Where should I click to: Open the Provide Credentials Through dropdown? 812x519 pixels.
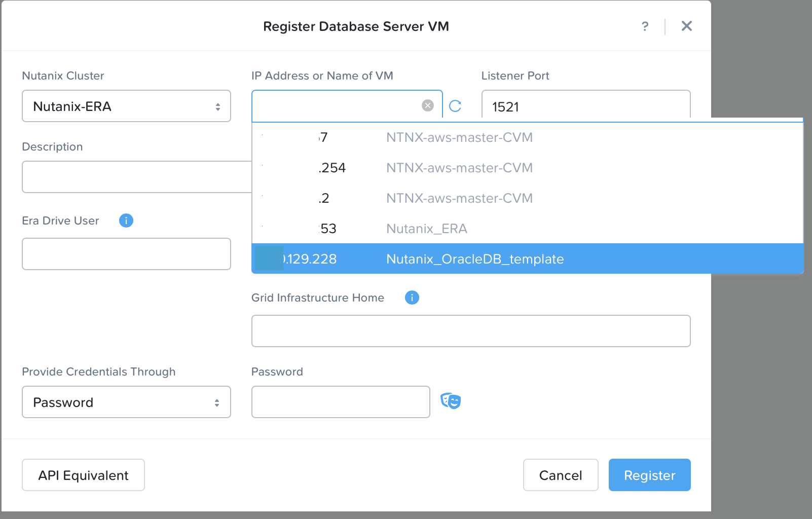pos(126,402)
